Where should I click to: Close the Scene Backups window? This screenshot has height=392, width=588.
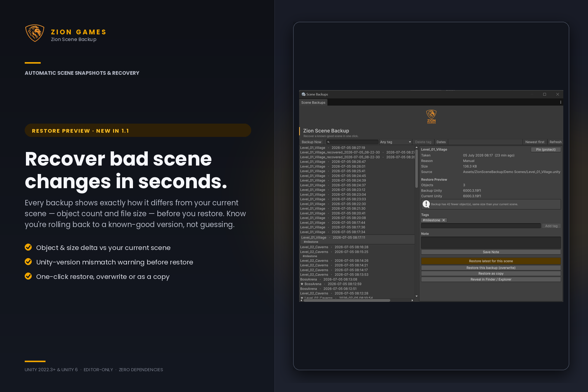pos(558,94)
